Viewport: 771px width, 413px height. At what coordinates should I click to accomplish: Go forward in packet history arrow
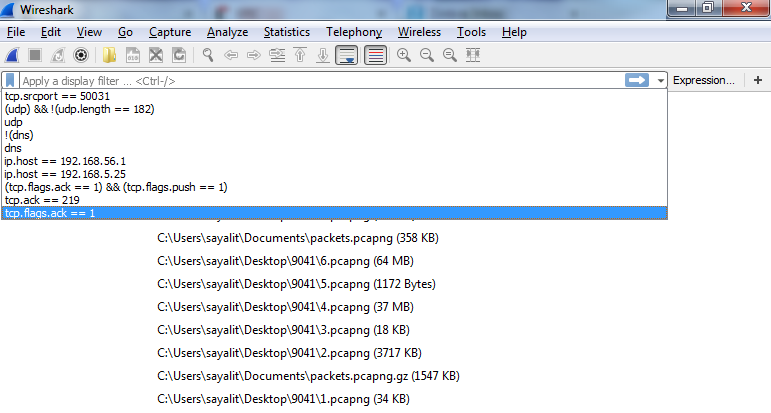pyautogui.click(x=254, y=55)
